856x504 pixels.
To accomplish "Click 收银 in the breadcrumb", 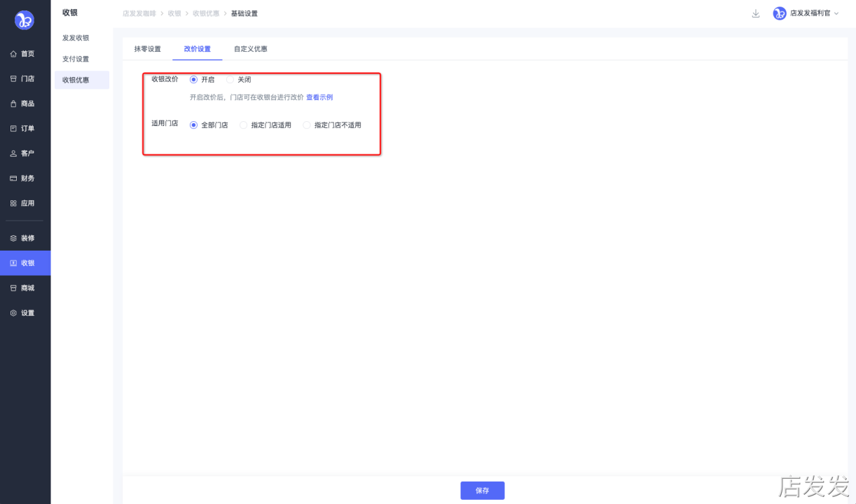I will click(174, 13).
